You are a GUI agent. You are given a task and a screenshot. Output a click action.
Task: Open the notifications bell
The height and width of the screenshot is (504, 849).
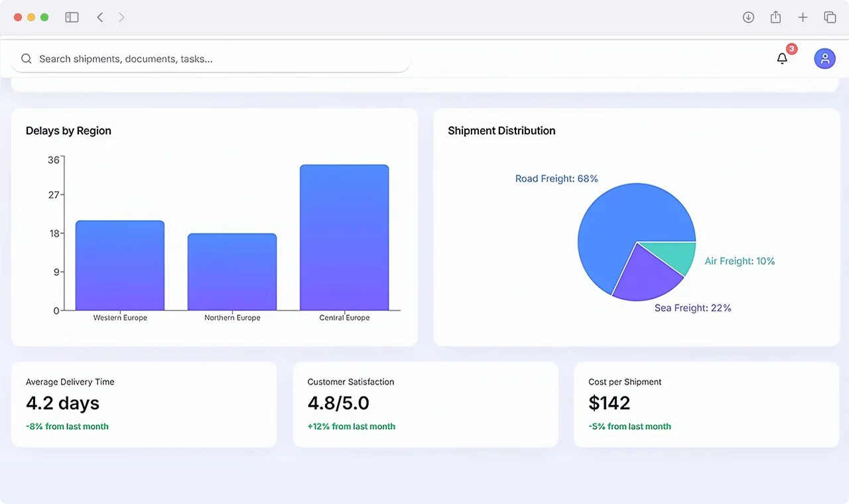pyautogui.click(x=782, y=58)
